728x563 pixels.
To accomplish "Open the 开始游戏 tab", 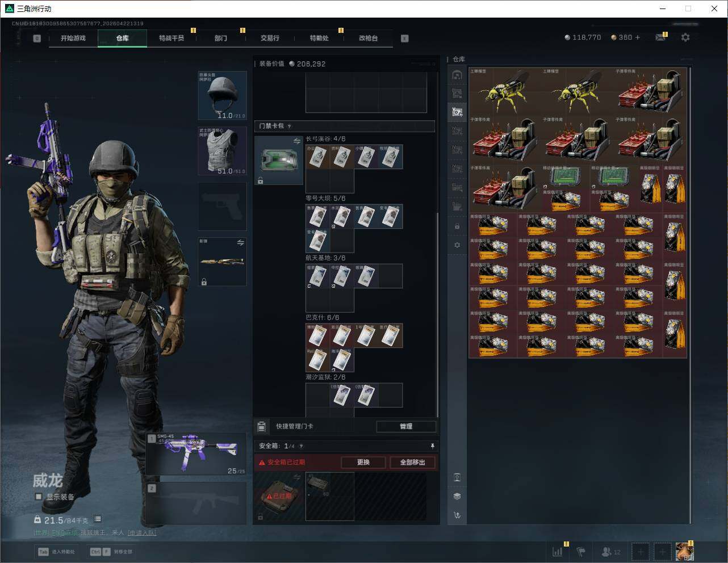I will [73, 38].
